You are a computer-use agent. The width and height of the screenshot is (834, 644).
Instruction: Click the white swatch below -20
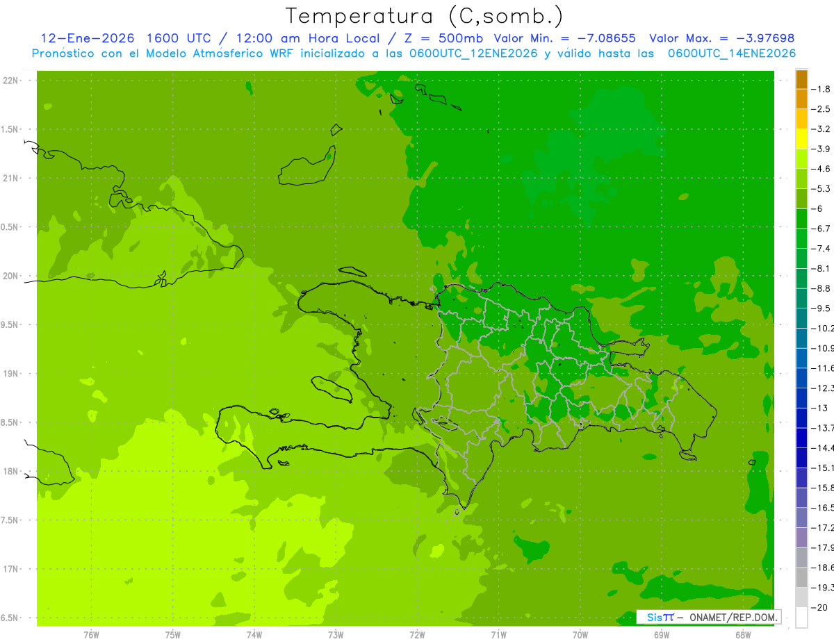pyautogui.click(x=801, y=618)
